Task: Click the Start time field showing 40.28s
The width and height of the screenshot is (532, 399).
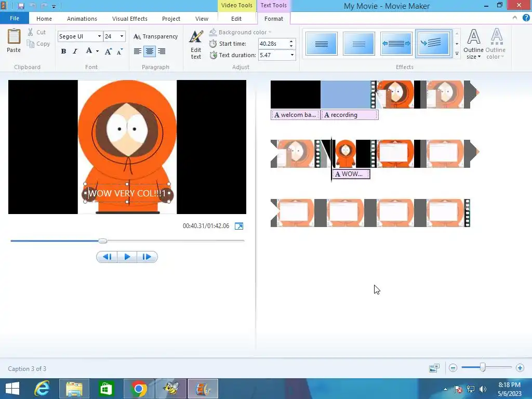Action: point(273,44)
